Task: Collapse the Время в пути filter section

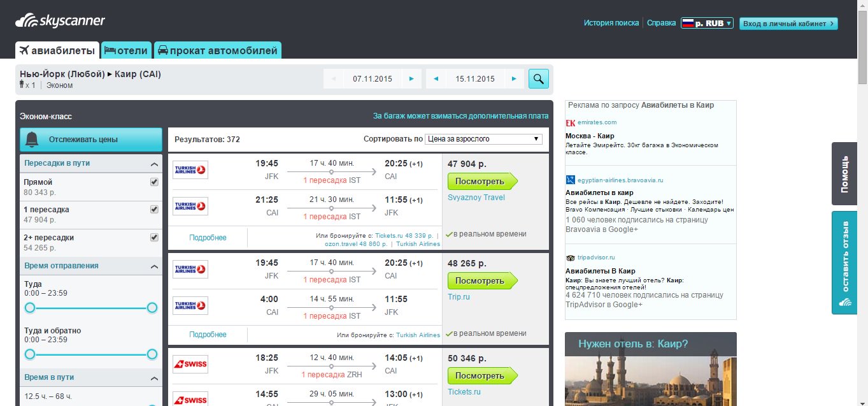Action: [154, 379]
